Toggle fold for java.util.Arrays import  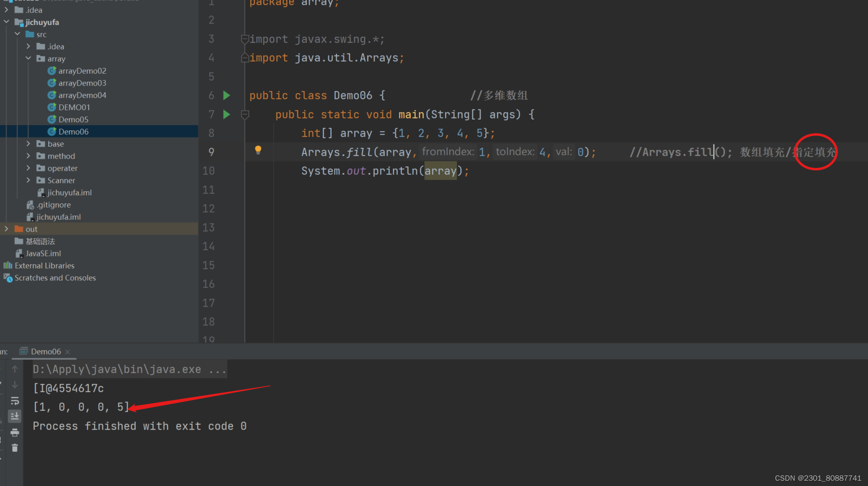point(245,57)
